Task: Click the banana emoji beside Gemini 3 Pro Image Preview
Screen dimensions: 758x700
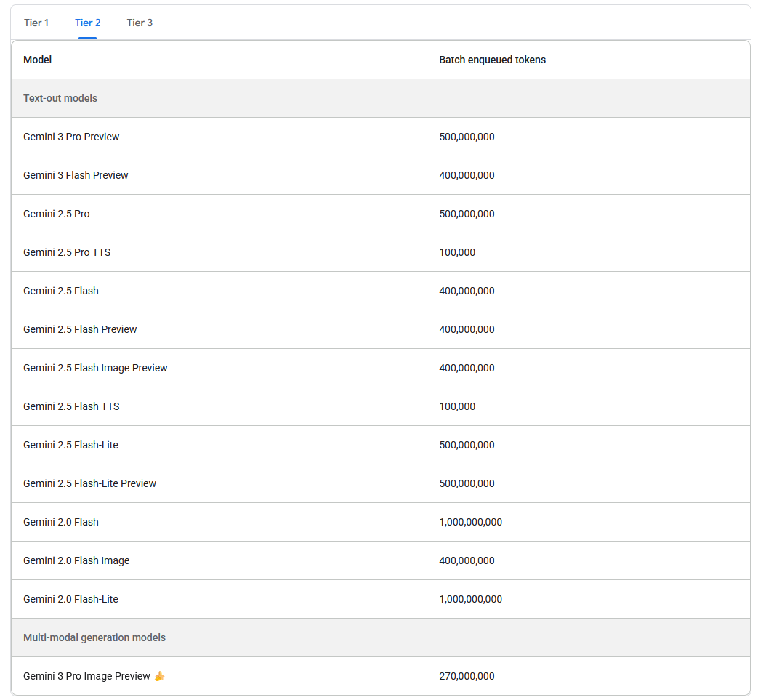Action: click(160, 676)
